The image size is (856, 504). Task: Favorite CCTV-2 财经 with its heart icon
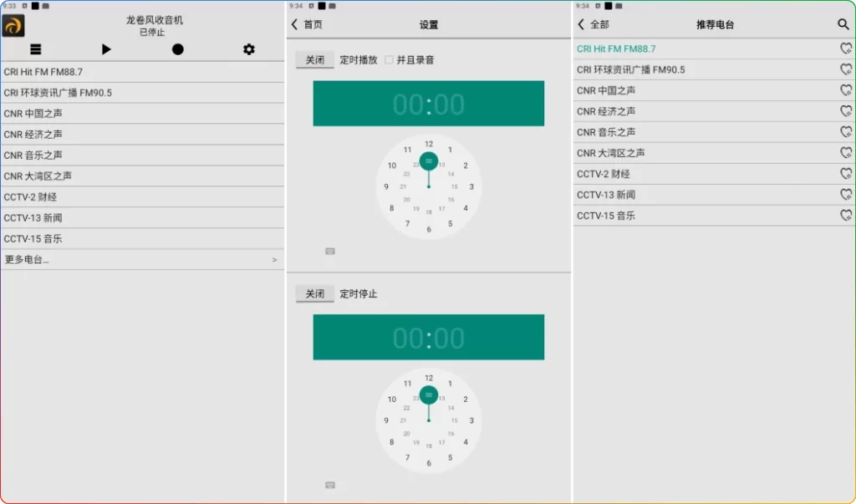point(846,173)
